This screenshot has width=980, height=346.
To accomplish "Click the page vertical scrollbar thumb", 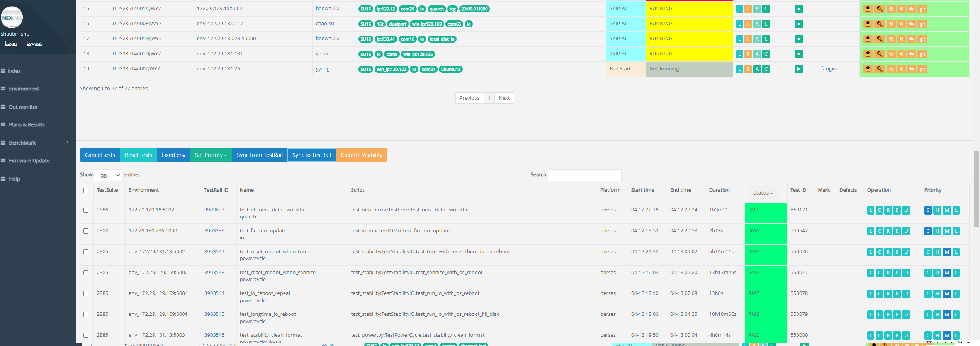I will click(x=977, y=189).
